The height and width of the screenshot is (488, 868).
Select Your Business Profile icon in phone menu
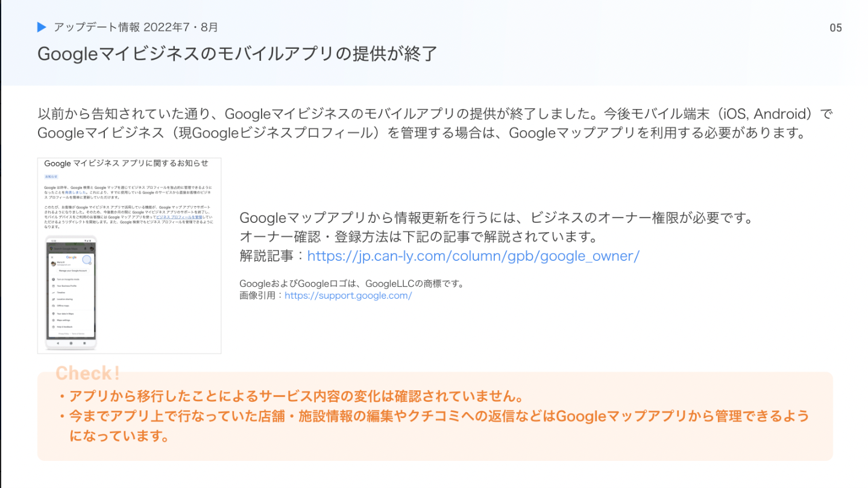[x=54, y=286]
